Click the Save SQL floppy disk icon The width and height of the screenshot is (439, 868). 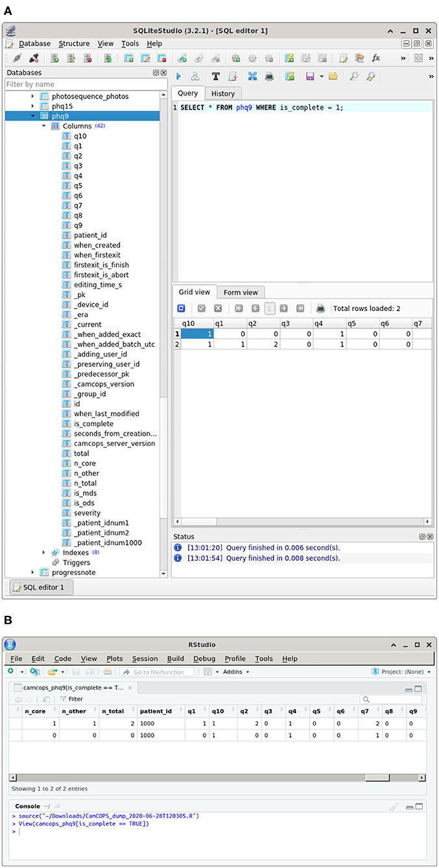(x=310, y=76)
